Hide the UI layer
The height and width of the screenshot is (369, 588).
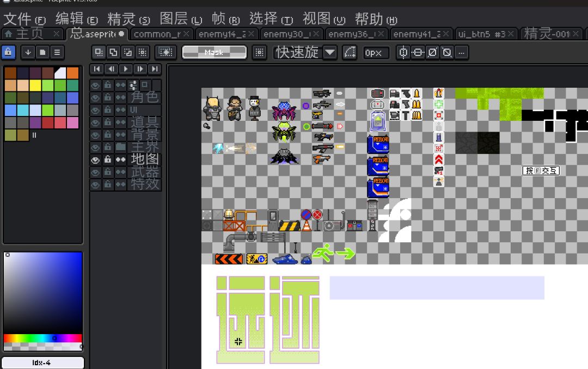point(96,110)
